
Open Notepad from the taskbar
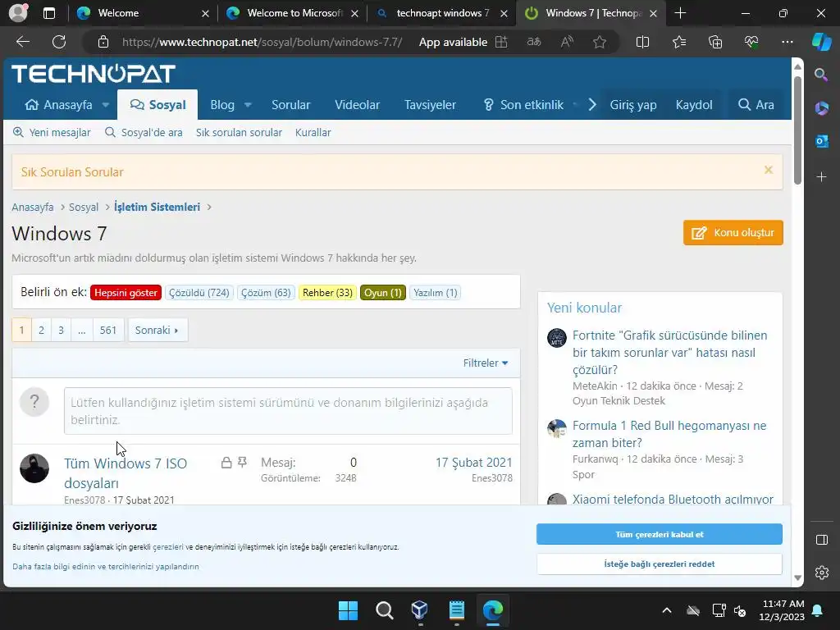tap(456, 610)
